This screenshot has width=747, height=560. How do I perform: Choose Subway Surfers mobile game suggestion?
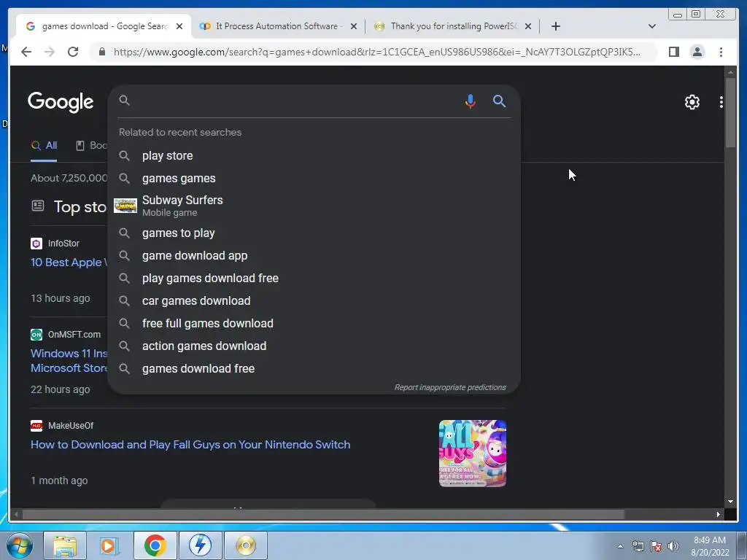coord(314,206)
